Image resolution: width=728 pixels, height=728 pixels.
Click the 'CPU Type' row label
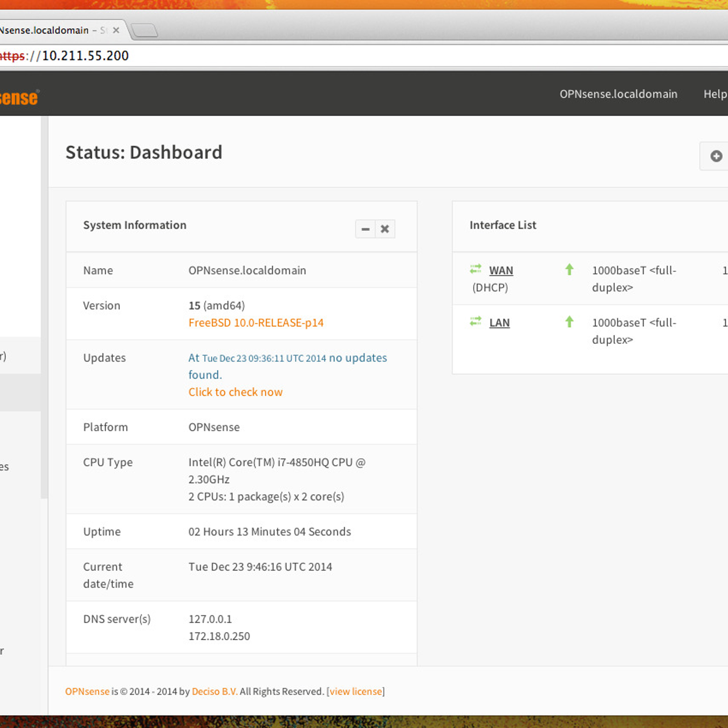(108, 462)
